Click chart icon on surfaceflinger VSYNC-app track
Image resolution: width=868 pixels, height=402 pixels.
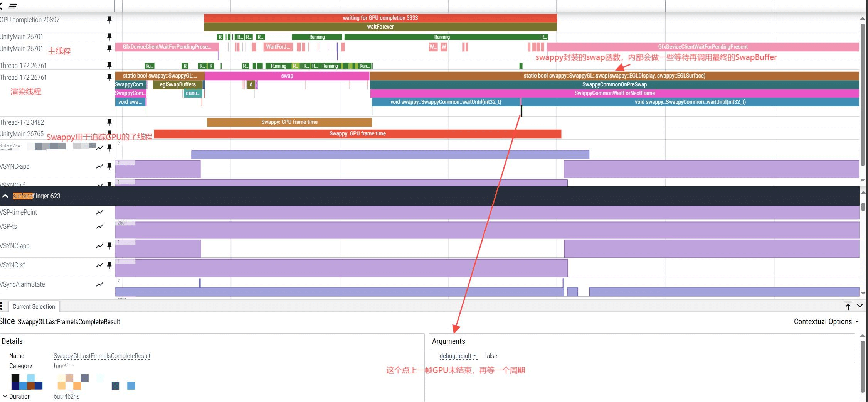(100, 246)
